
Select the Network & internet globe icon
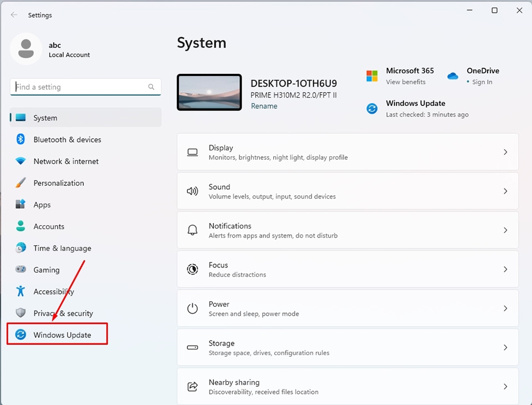point(22,161)
